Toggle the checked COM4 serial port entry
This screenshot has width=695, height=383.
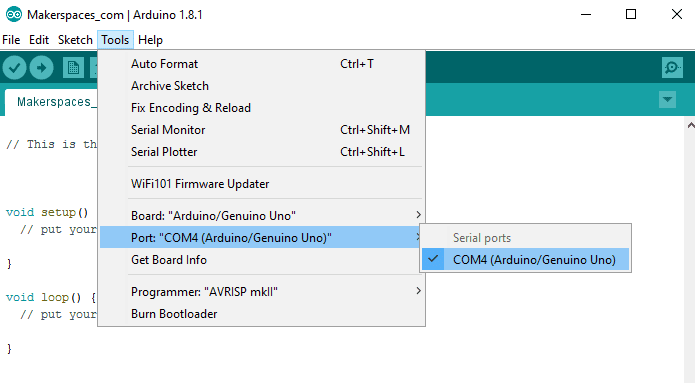526,259
